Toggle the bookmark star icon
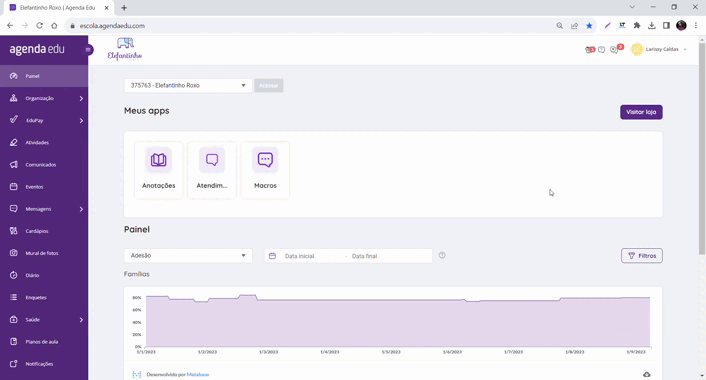Screen dimensions: 706x380 pyautogui.click(x=589, y=26)
